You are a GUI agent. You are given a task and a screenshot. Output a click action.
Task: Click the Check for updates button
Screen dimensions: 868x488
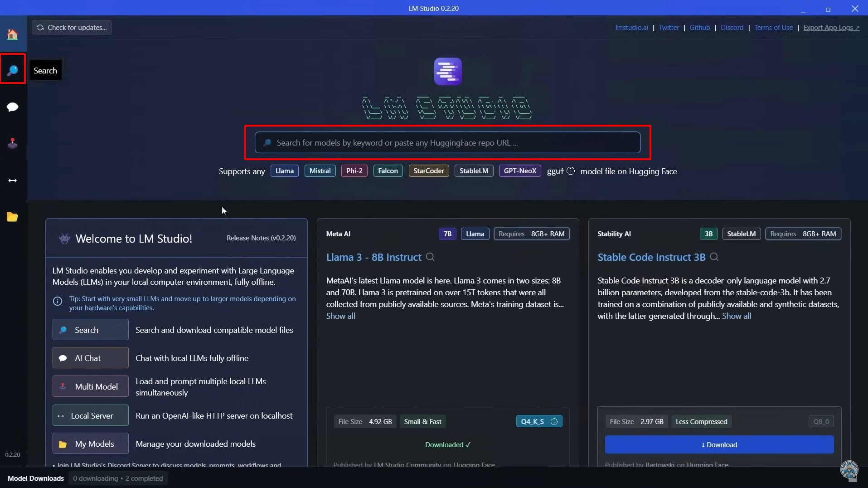pyautogui.click(x=72, y=28)
